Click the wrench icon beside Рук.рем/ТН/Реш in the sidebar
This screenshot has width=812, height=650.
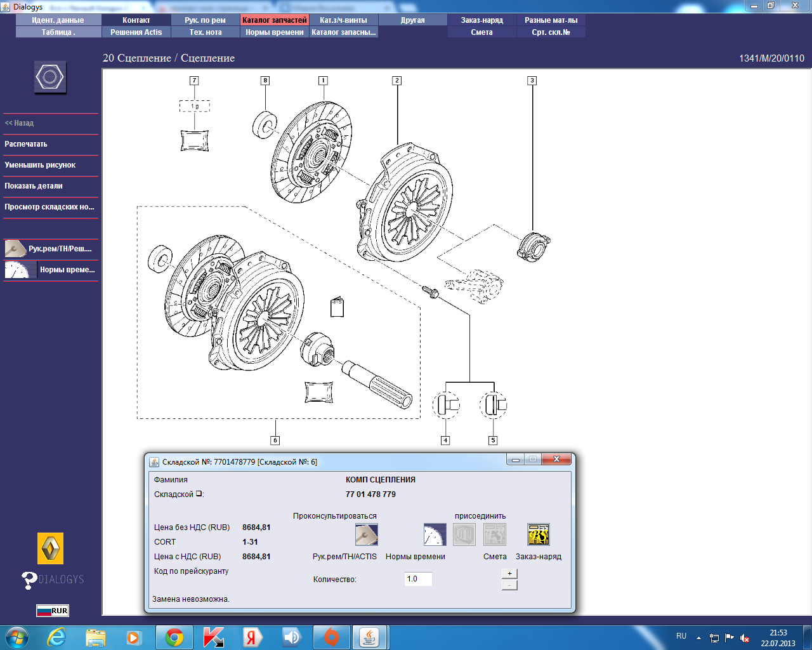[x=15, y=249]
